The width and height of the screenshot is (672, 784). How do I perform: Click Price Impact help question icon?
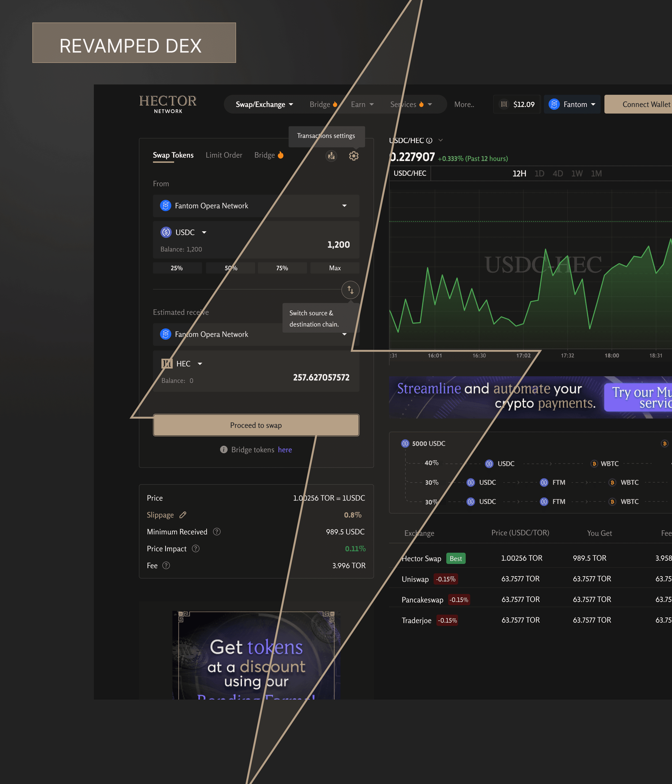pos(196,549)
